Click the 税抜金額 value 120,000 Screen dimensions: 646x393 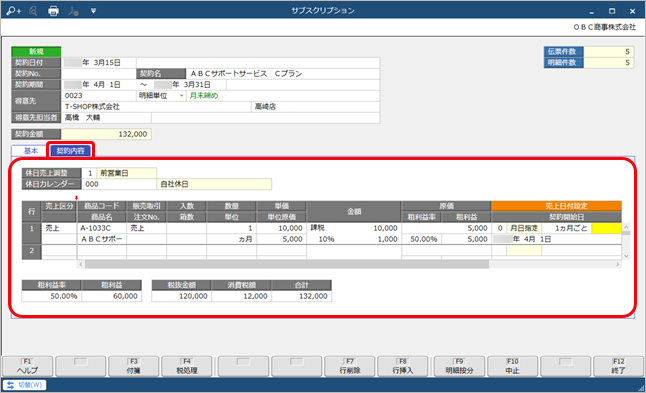[x=181, y=296]
